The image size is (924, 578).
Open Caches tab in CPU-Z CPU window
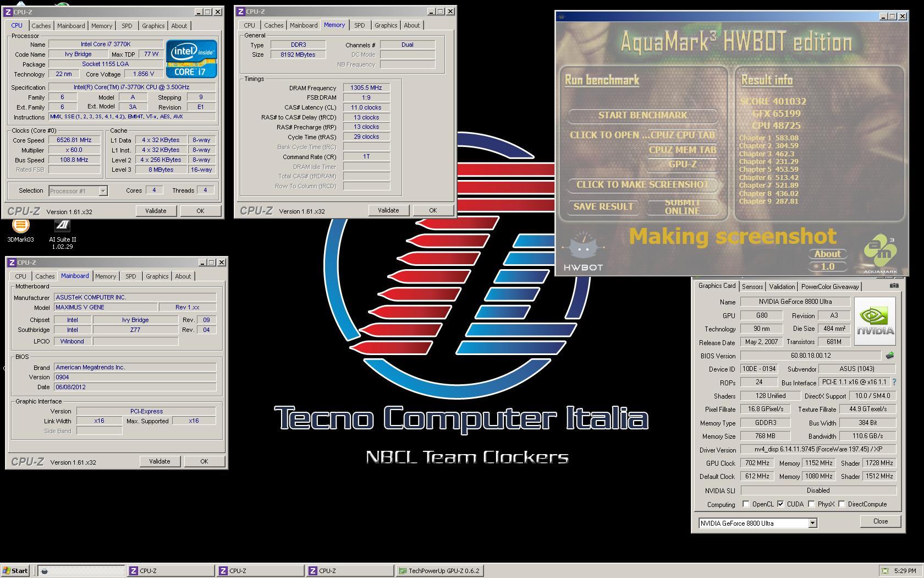pos(41,26)
